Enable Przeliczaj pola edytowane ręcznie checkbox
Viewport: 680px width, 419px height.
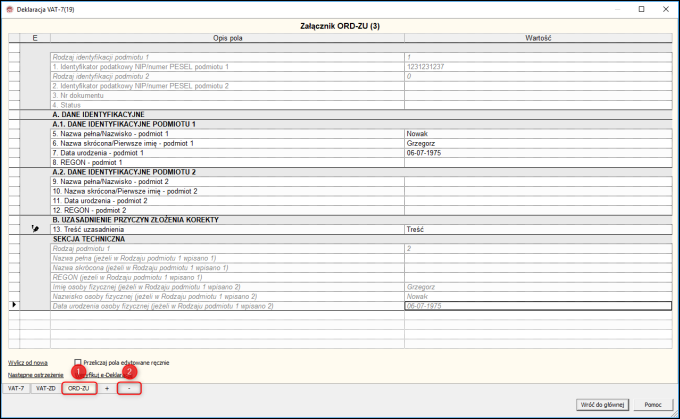pyautogui.click(x=78, y=362)
